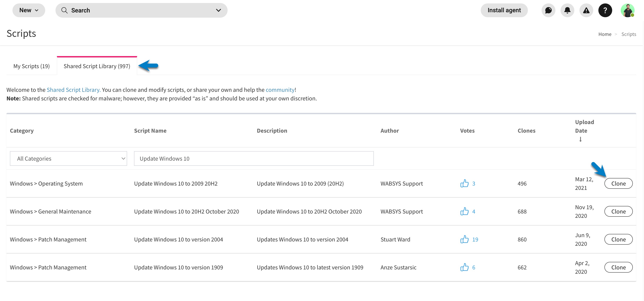Open the community link
The height and width of the screenshot is (301, 644).
pos(280,90)
